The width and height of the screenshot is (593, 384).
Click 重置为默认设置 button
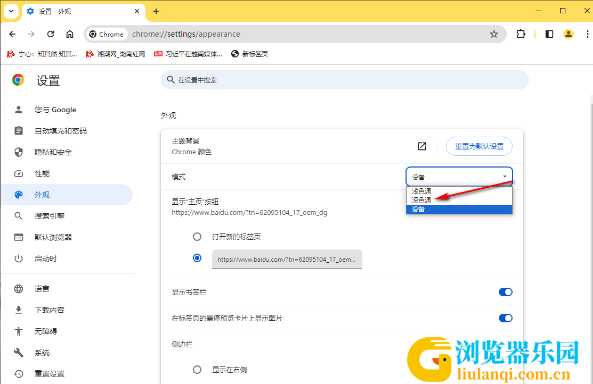click(479, 146)
